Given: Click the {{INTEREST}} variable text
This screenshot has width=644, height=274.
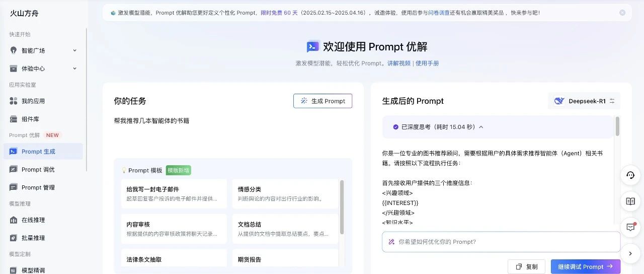Looking at the screenshot, I should (x=400, y=202).
